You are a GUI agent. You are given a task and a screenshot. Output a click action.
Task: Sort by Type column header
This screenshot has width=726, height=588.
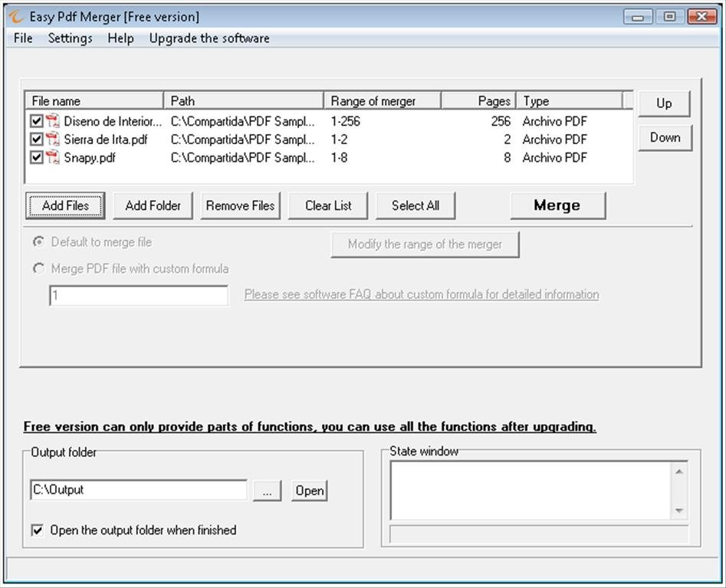pyautogui.click(x=570, y=100)
